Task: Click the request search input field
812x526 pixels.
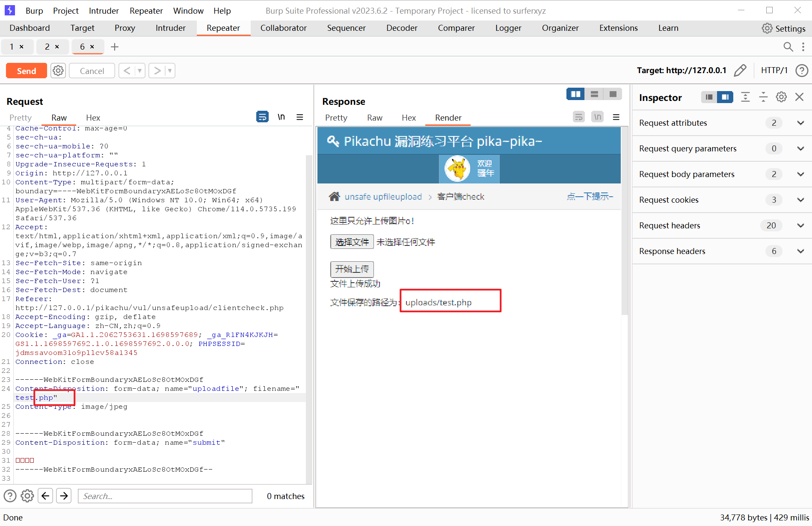Action: [x=165, y=496]
